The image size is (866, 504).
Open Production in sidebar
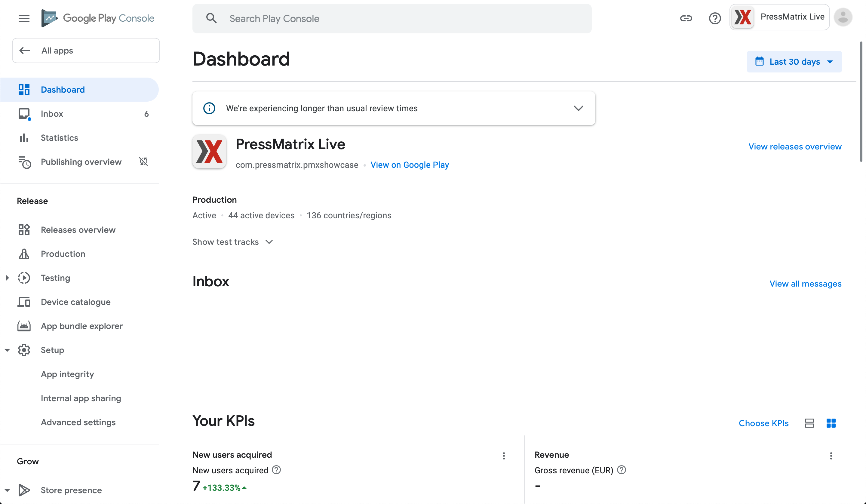tap(79, 254)
